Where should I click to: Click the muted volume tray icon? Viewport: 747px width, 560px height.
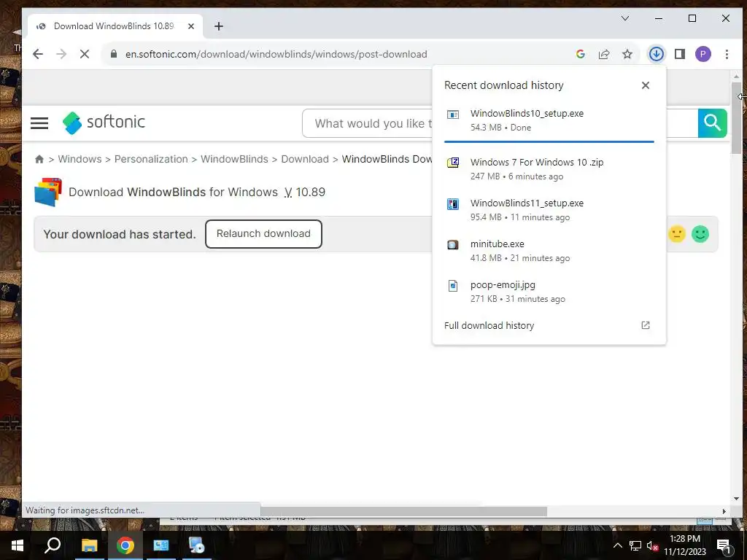click(652, 545)
